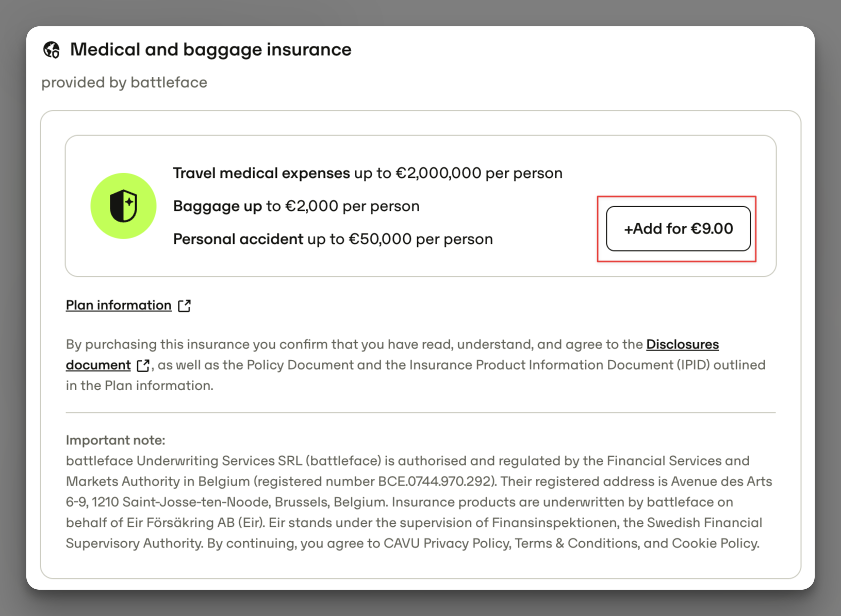This screenshot has height=616, width=841.
Task: Click the battleface Underwriting Services paragraph
Action: coord(419,502)
